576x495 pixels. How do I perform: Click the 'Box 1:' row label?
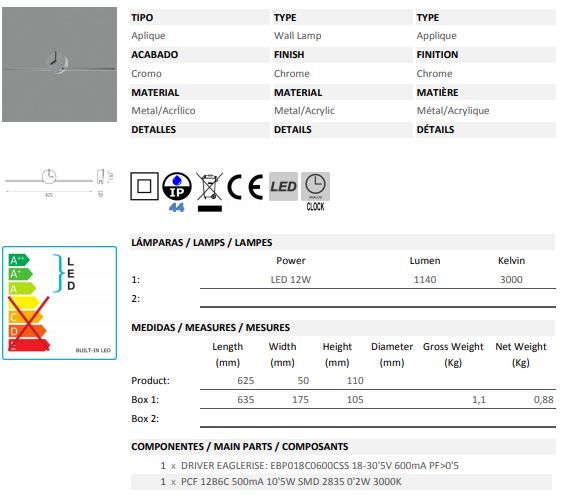point(145,400)
